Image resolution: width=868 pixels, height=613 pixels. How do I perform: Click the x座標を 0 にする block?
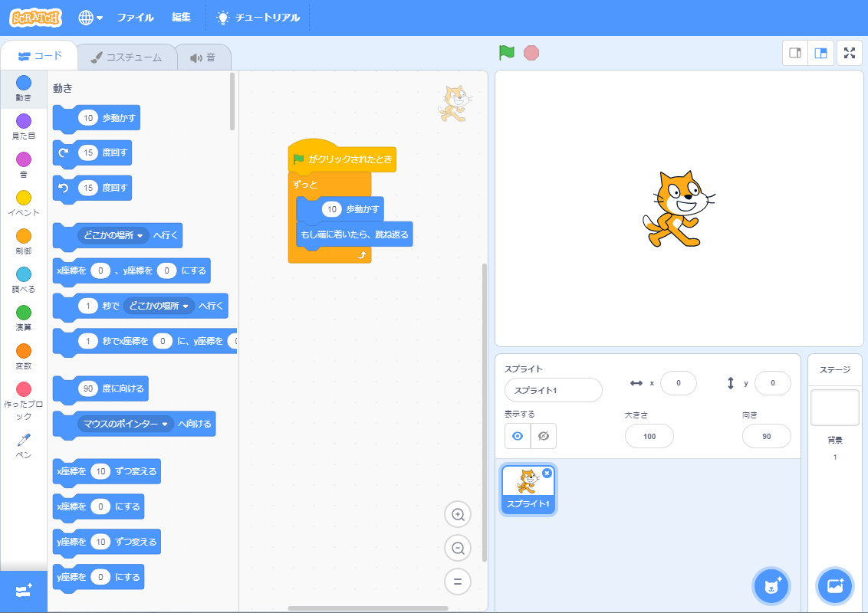coord(99,507)
